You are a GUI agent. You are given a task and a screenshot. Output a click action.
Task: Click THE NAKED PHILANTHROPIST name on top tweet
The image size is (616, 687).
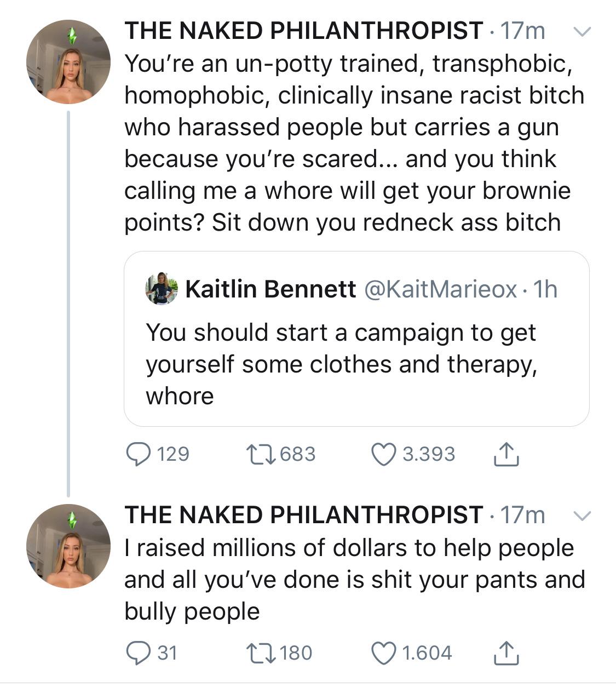pos(304,31)
